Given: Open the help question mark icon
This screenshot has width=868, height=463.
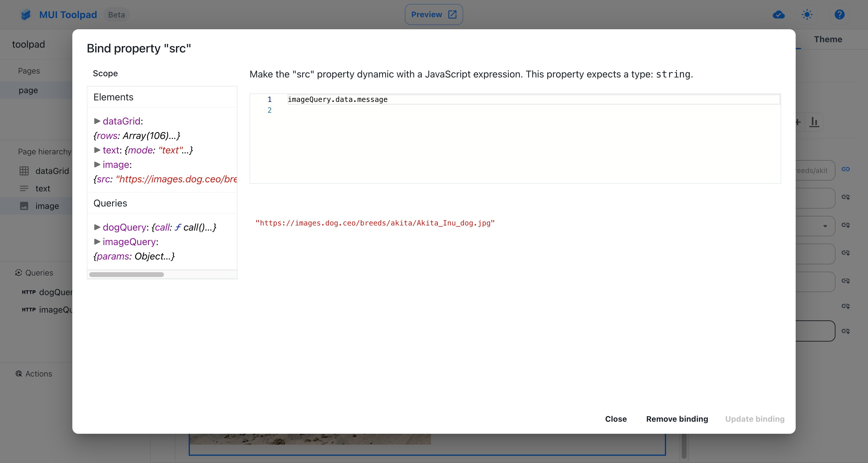Looking at the screenshot, I should [x=839, y=14].
